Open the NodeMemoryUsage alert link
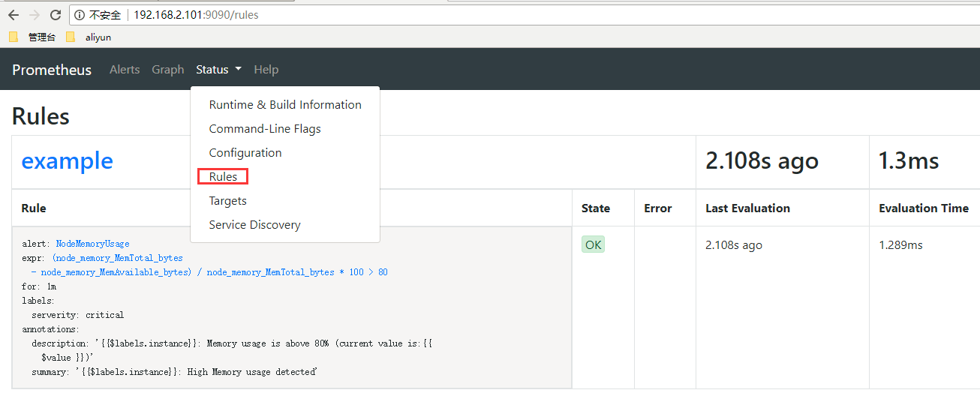Viewport: 980px width, 393px height. (x=92, y=244)
